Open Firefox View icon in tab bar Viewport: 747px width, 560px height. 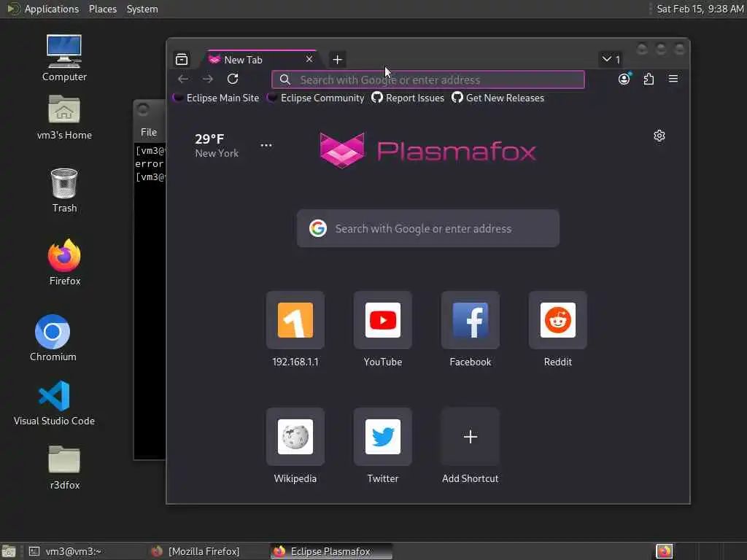click(182, 60)
